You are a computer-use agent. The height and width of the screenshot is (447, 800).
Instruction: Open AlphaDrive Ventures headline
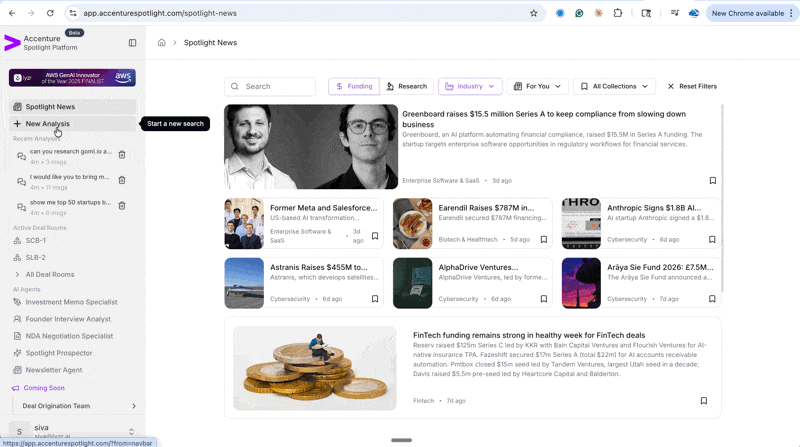478,267
